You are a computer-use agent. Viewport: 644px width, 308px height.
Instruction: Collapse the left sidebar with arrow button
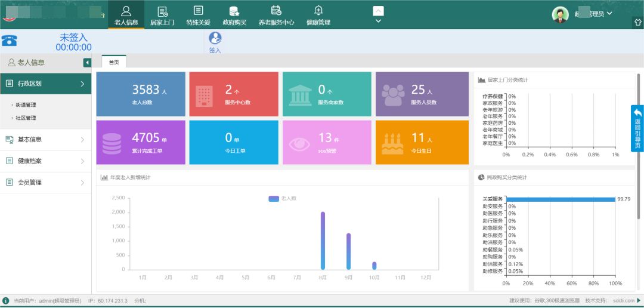pyautogui.click(x=87, y=63)
